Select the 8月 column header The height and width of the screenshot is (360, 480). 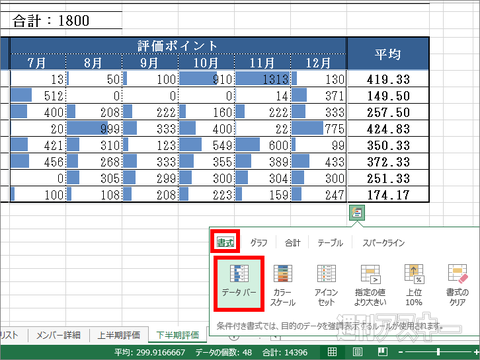pos(94,62)
